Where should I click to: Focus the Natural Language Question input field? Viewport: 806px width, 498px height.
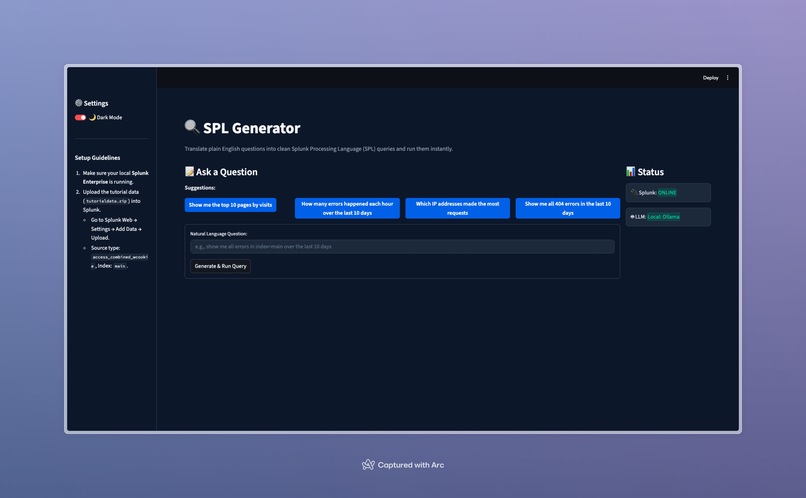click(402, 247)
